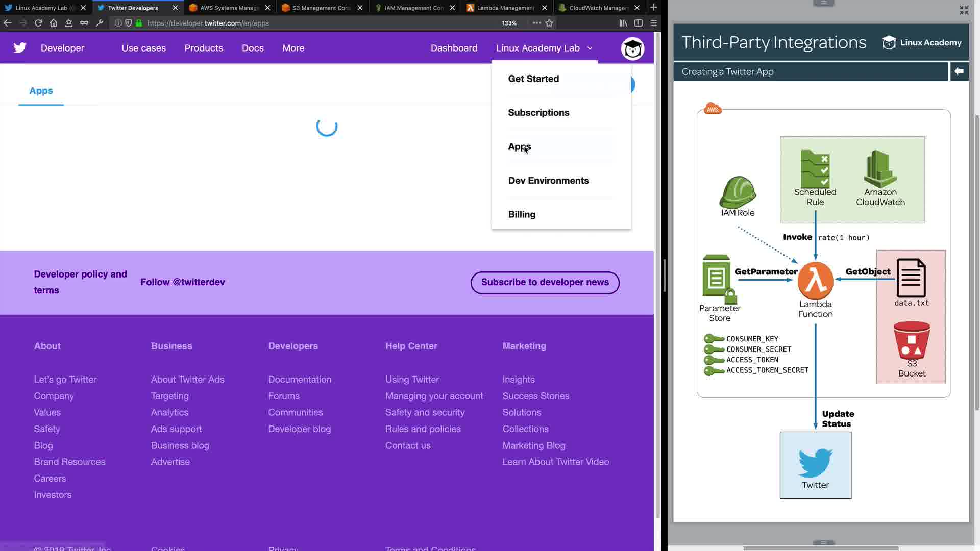Reload the page with refresh icon
Image resolution: width=980 pixels, height=551 pixels.
[38, 23]
